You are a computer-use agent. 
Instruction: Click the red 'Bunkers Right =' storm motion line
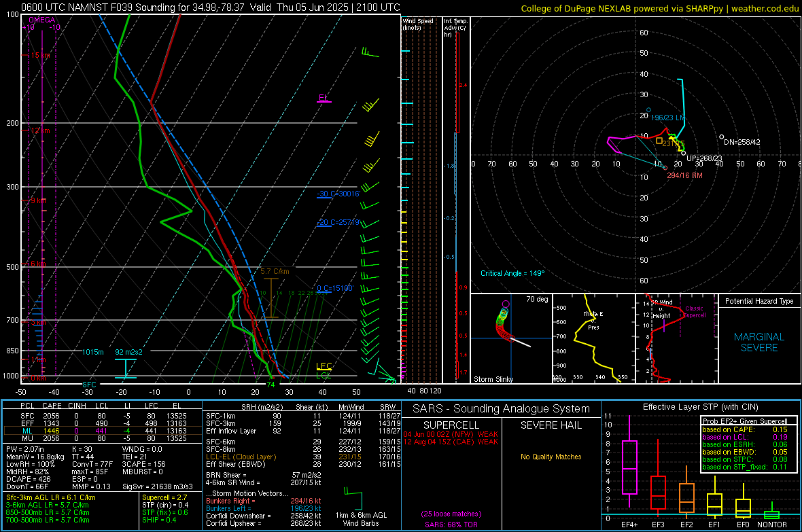pos(264,501)
